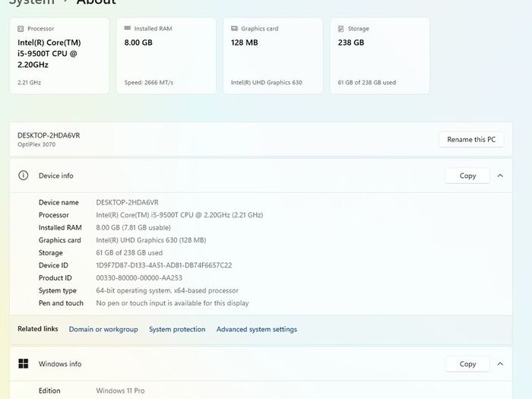Click the Installed RAM memory icon
Viewport: 532px width, 399px height.
(128, 28)
